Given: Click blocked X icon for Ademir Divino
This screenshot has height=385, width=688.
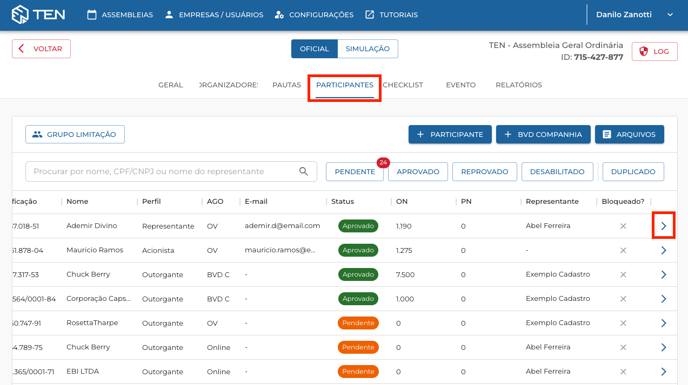Looking at the screenshot, I should pos(623,226).
